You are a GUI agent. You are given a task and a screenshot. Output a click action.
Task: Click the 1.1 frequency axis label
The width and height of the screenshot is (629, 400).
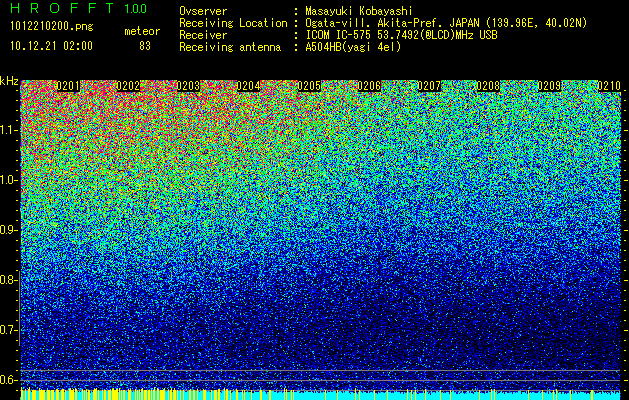point(9,130)
